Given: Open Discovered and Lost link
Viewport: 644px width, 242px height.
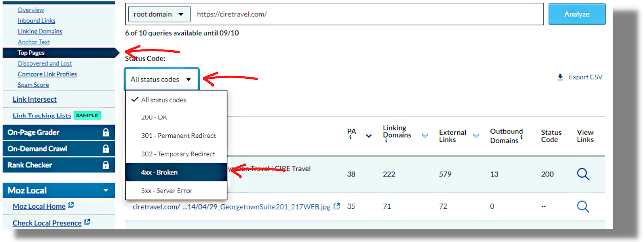Looking at the screenshot, I should click(x=45, y=64).
